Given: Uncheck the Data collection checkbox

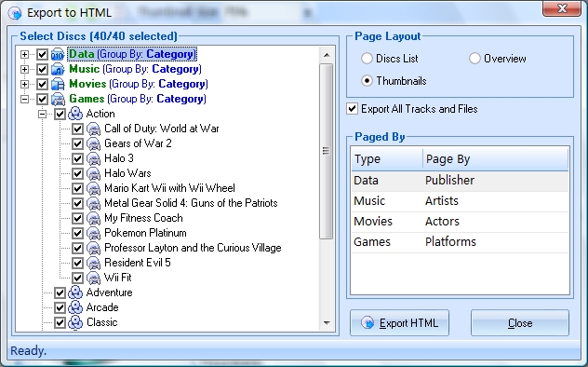Looking at the screenshot, I should click(42, 54).
